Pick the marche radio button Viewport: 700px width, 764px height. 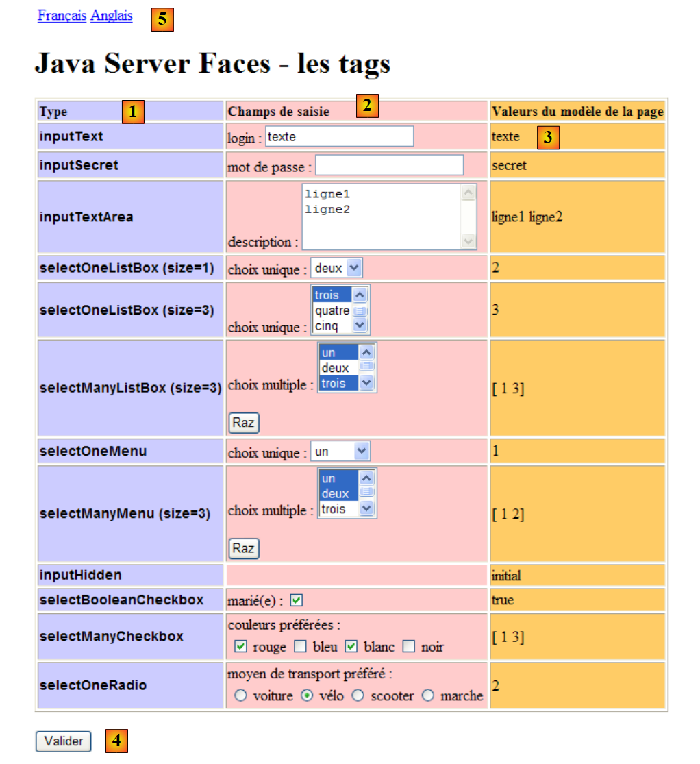(x=428, y=695)
